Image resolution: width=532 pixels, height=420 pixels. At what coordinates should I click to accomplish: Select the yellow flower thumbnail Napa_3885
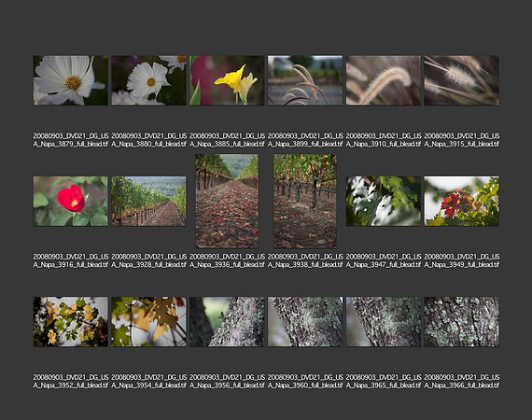[227, 80]
